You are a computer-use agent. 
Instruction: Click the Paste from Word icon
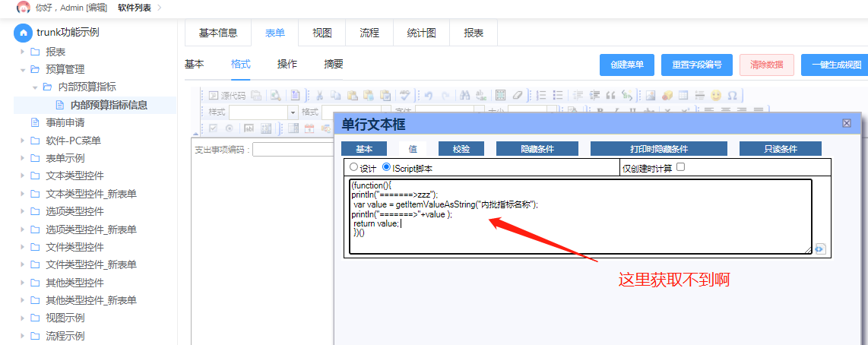coord(385,95)
